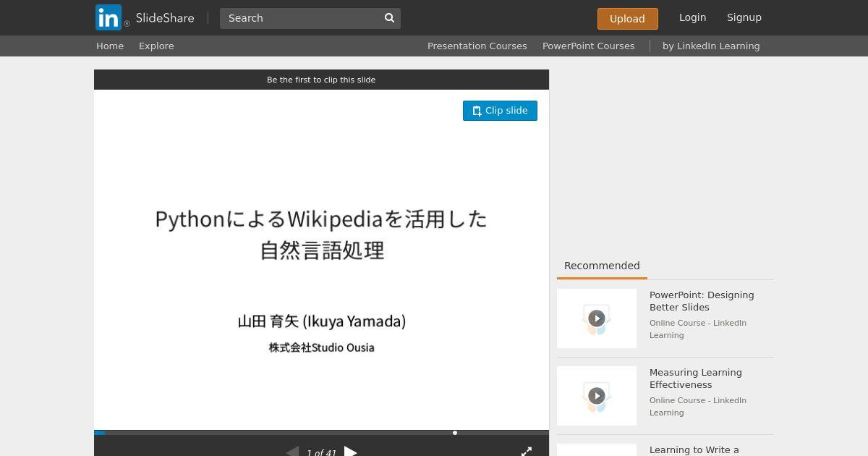Go to the next slide arrow
This screenshot has width=868, height=456.
point(351,452)
